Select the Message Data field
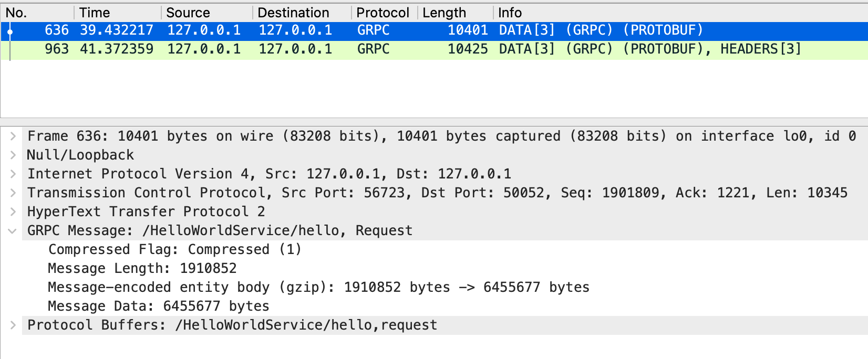 (x=158, y=306)
